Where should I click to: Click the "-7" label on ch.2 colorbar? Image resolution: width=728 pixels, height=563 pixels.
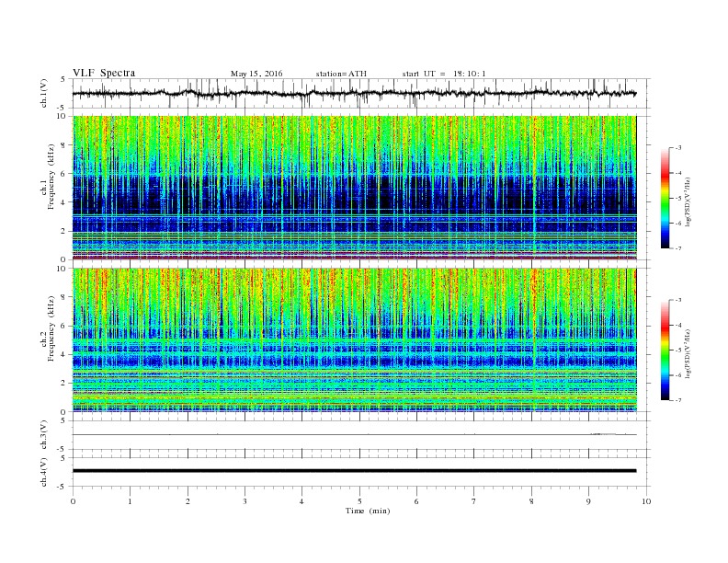pos(677,400)
